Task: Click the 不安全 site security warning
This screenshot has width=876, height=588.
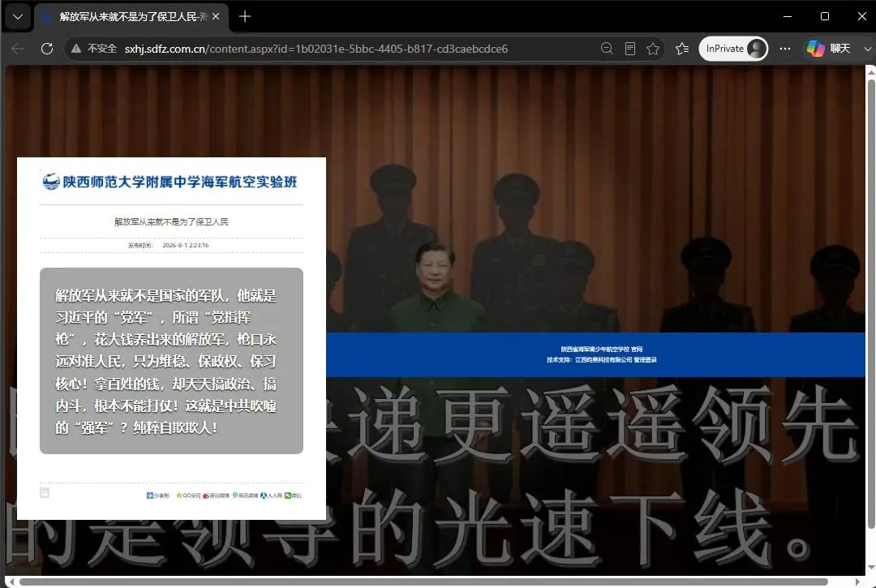Action: pyautogui.click(x=94, y=49)
